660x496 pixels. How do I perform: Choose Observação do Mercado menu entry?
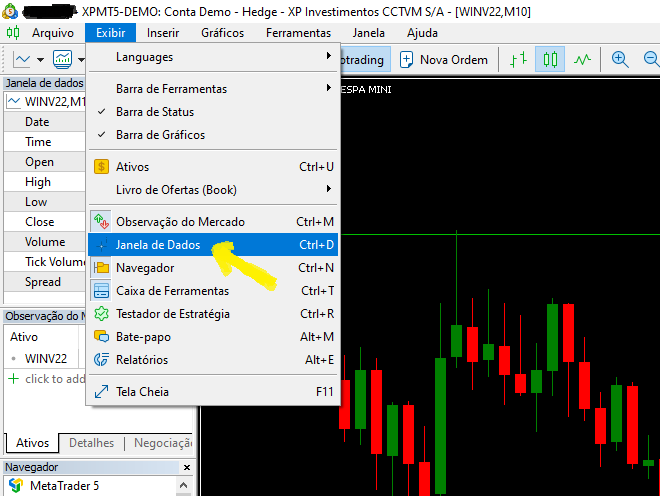[213, 221]
